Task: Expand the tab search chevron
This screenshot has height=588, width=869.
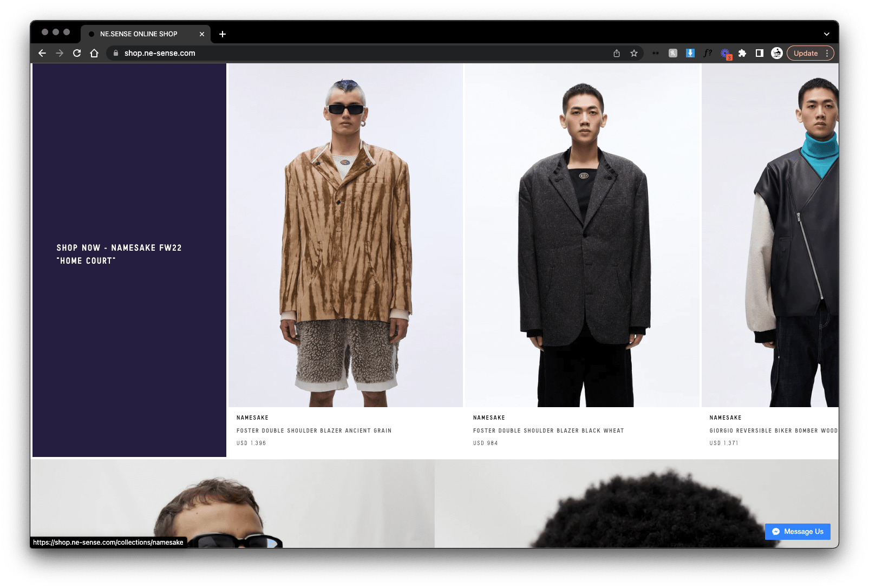Action: [827, 34]
